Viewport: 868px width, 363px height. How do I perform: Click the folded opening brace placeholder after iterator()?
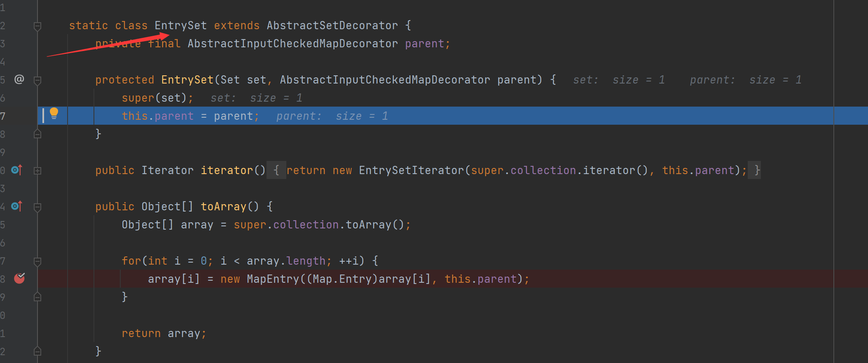point(276,170)
